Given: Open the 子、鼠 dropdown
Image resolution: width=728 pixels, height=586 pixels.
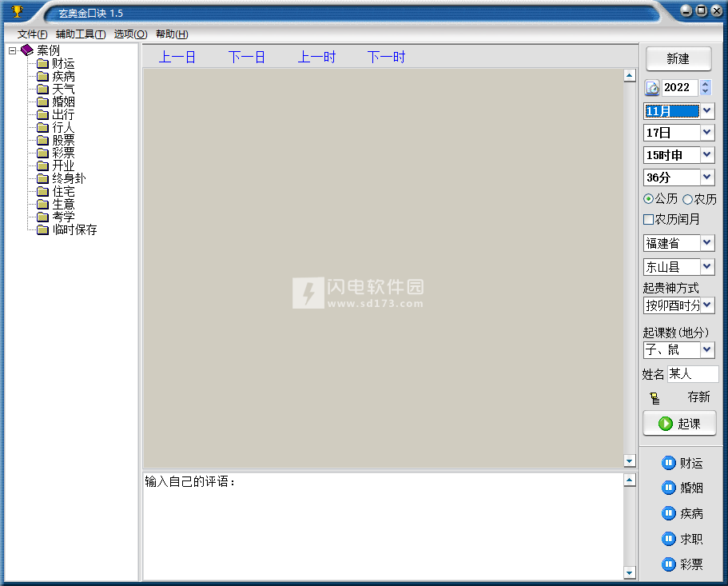Looking at the screenshot, I should point(706,349).
